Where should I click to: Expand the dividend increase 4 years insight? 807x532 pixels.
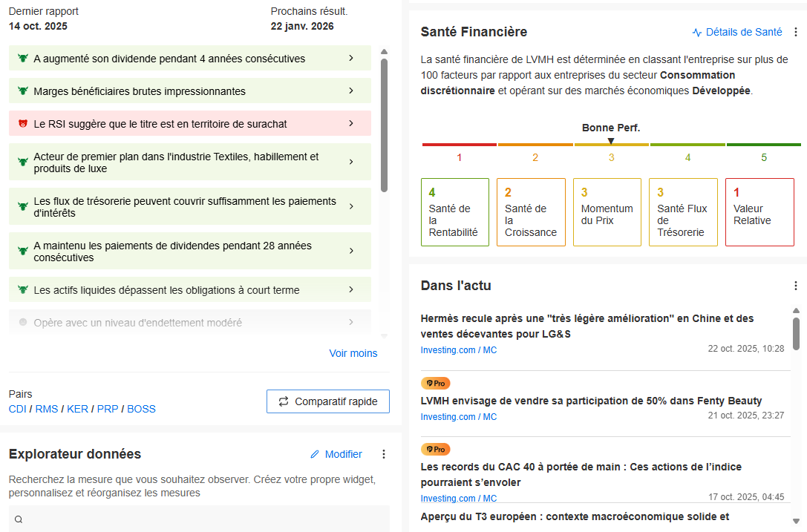click(351, 59)
